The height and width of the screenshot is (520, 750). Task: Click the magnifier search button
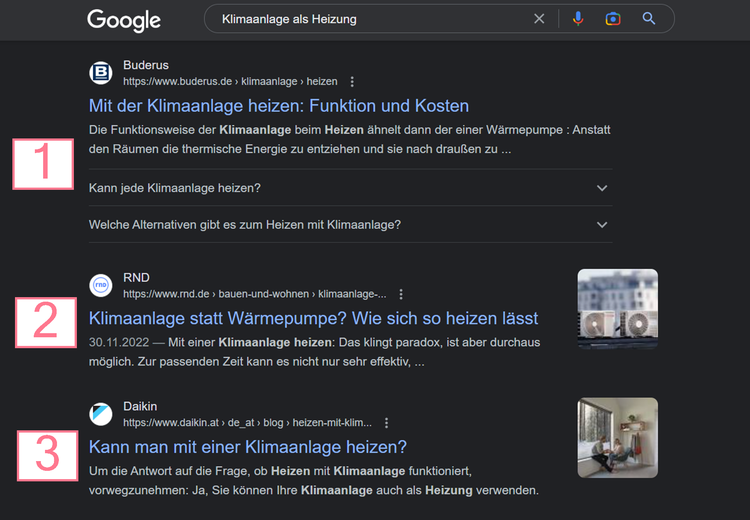(649, 19)
